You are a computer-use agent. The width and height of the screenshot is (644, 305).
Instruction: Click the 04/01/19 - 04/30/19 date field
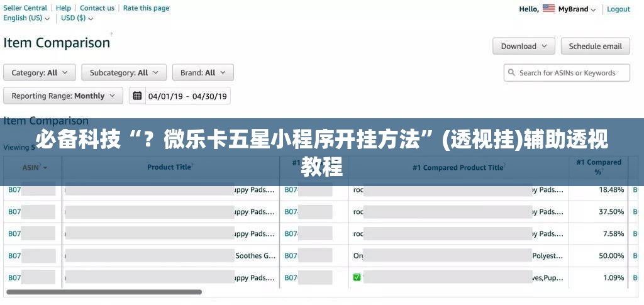[x=187, y=96]
